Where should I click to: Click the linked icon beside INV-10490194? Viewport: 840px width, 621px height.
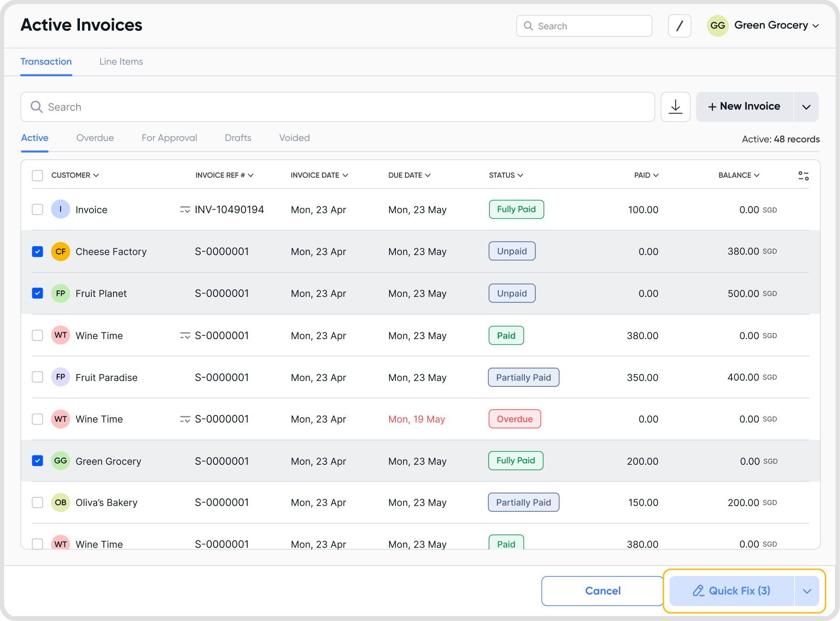pos(185,210)
